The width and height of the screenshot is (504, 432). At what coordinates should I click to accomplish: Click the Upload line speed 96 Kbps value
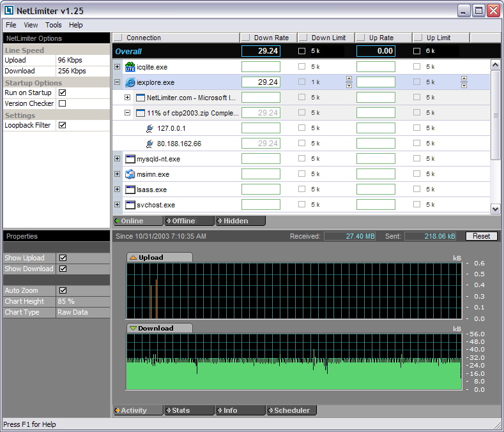(x=83, y=61)
